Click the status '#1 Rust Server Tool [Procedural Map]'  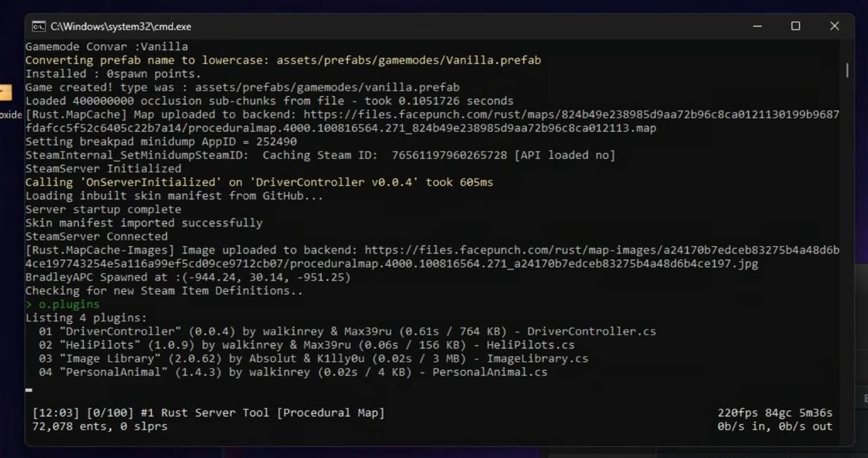(262, 413)
